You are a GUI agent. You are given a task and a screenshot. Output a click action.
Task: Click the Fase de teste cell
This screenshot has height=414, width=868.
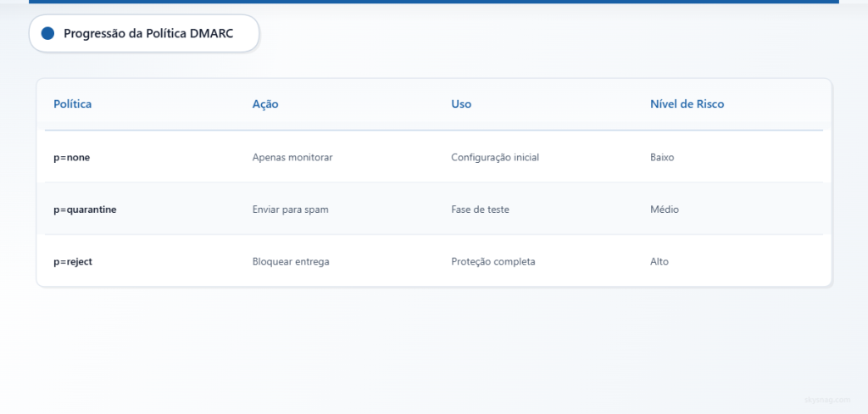click(x=480, y=210)
